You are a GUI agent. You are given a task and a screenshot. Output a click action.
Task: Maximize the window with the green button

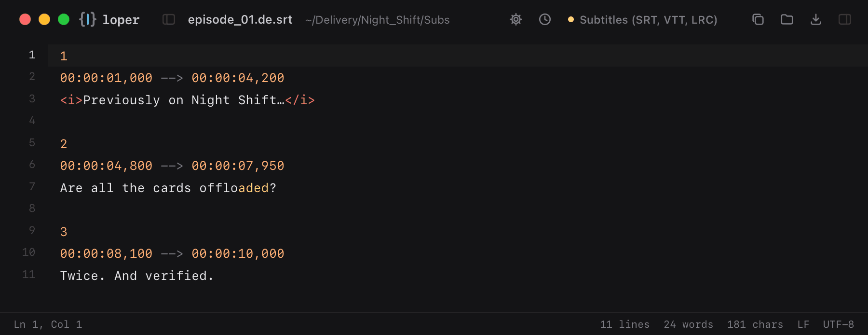pyautogui.click(x=64, y=19)
